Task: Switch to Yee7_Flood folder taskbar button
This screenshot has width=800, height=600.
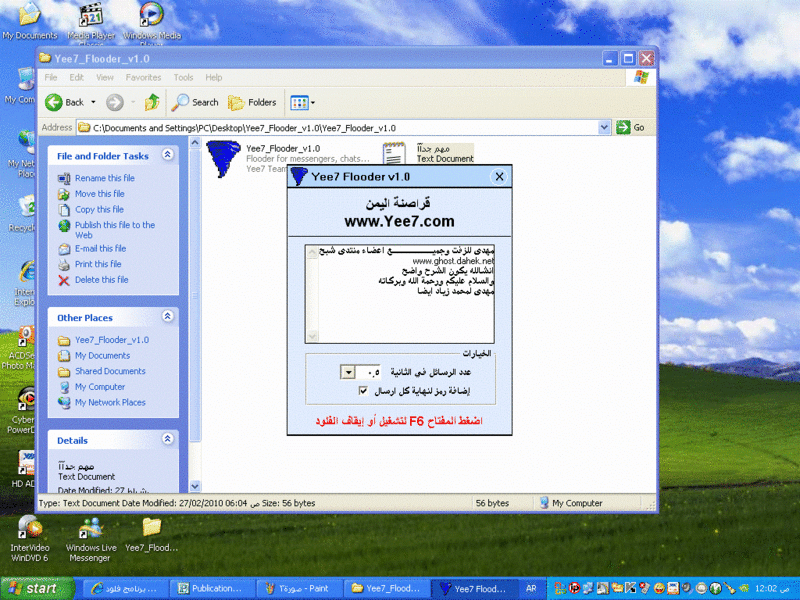Action: [x=387, y=588]
